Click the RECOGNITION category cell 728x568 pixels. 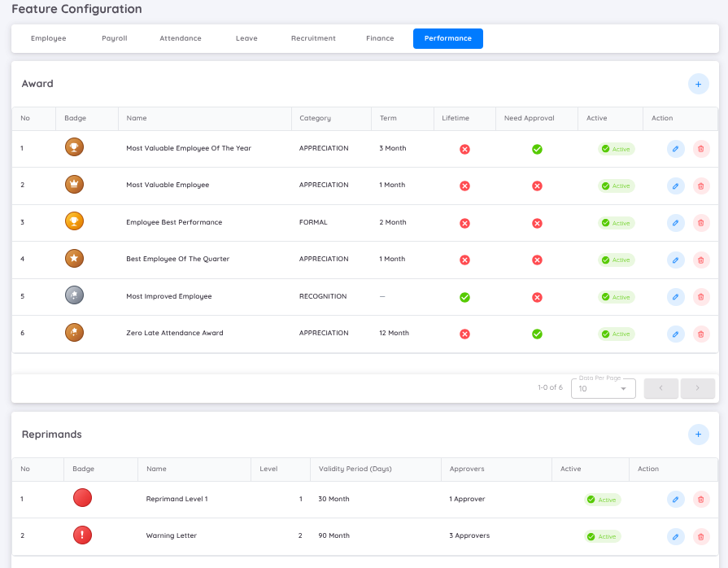323,296
